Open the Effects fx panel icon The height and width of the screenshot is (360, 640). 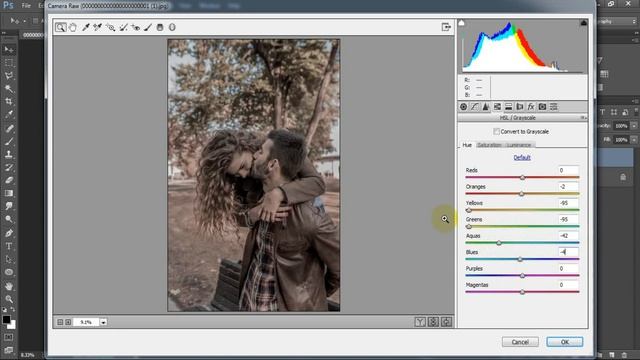531,107
